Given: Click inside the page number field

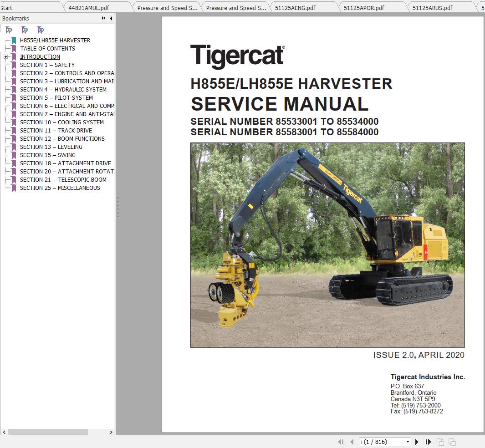Looking at the screenshot, I should pos(378,442).
